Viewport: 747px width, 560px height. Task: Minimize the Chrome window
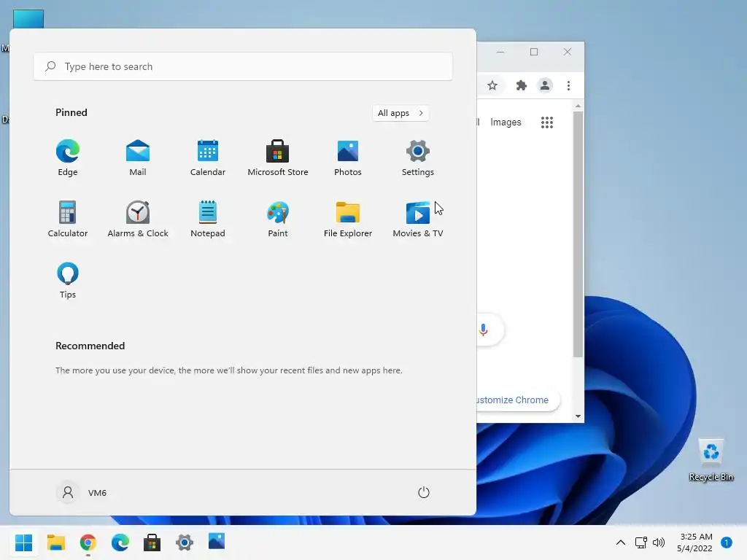click(500, 52)
